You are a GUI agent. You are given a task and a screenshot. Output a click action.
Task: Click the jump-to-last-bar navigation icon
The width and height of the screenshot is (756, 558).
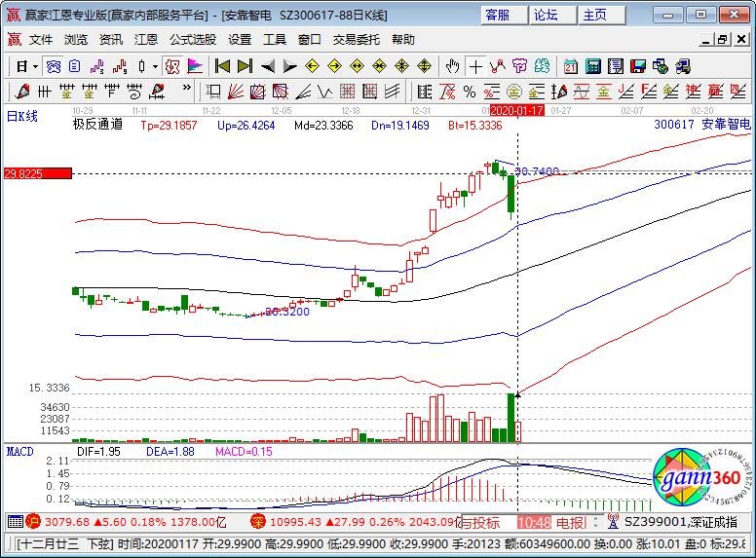click(x=245, y=66)
